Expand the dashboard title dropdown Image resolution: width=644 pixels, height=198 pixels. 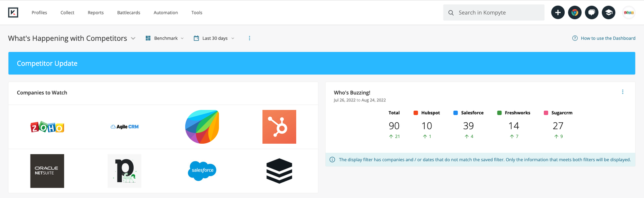click(x=133, y=38)
